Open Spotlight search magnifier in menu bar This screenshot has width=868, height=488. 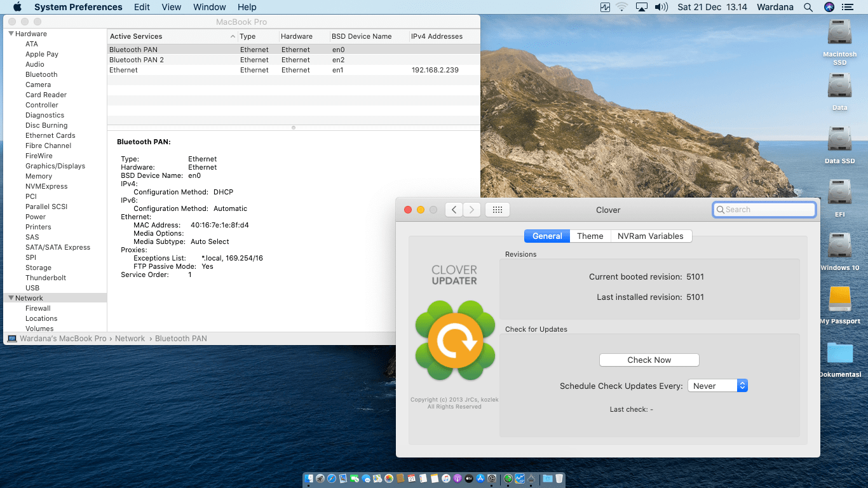tap(808, 7)
